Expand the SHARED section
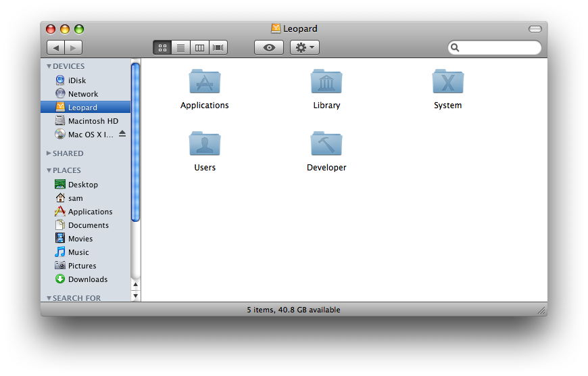The width and height of the screenshot is (588, 376). point(49,153)
